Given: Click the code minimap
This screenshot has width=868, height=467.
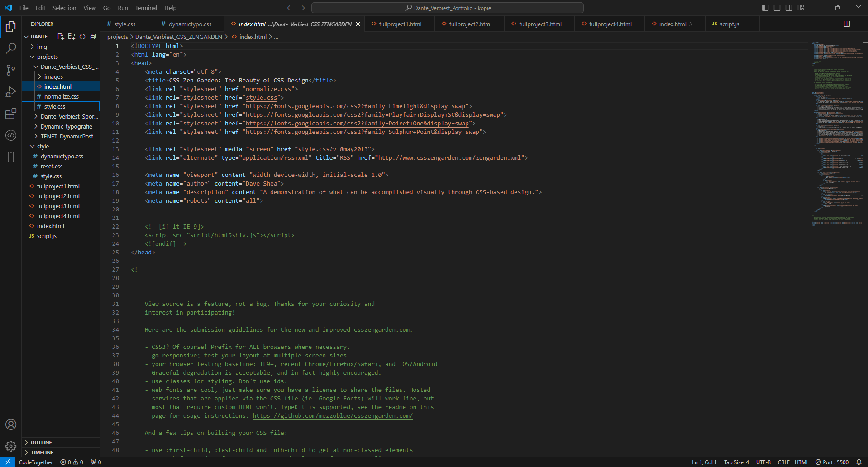Looking at the screenshot, I should 837,133.
